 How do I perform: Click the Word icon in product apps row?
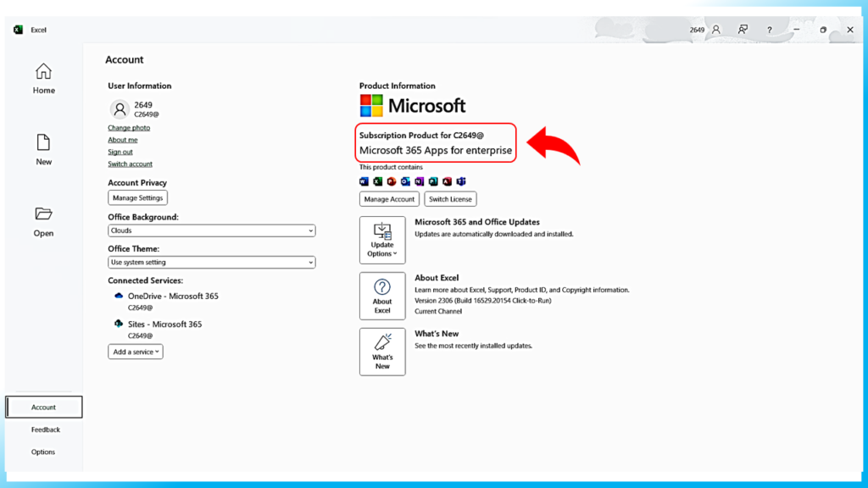pos(364,181)
